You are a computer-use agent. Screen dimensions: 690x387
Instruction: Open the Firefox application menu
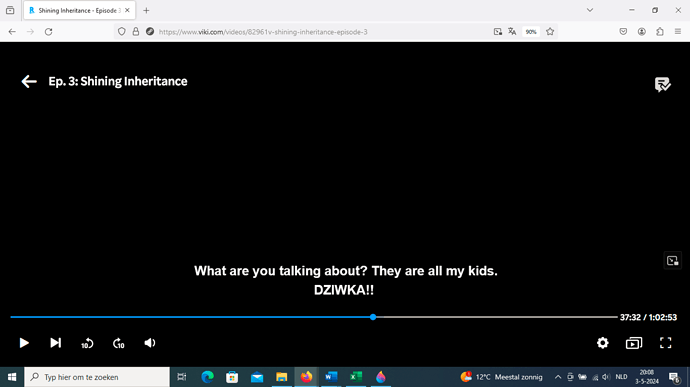(678, 32)
